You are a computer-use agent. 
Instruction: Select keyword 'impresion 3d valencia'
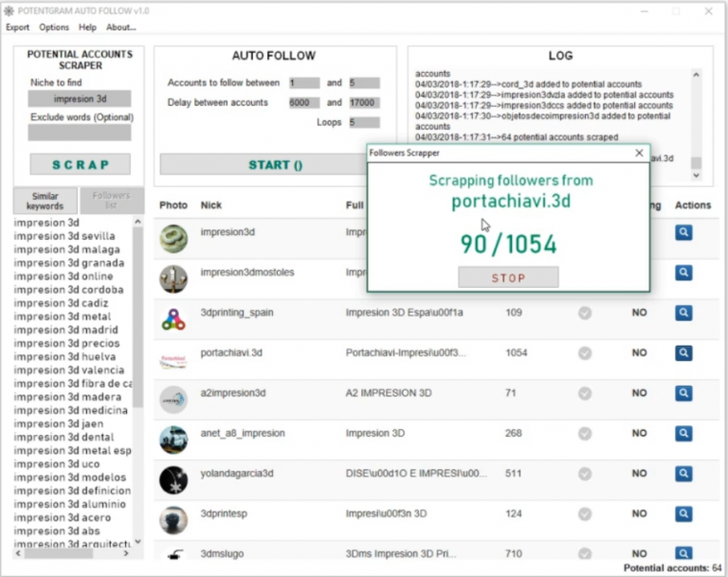69,370
